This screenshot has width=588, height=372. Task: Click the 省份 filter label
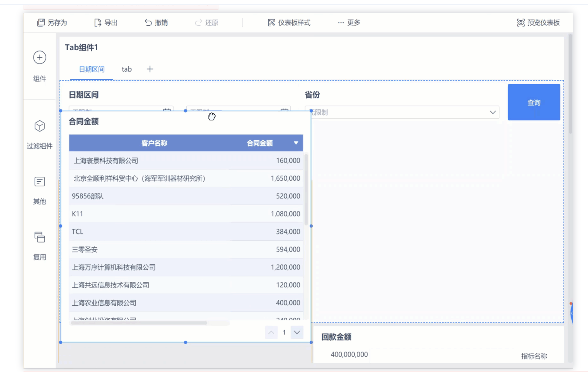[x=312, y=95]
